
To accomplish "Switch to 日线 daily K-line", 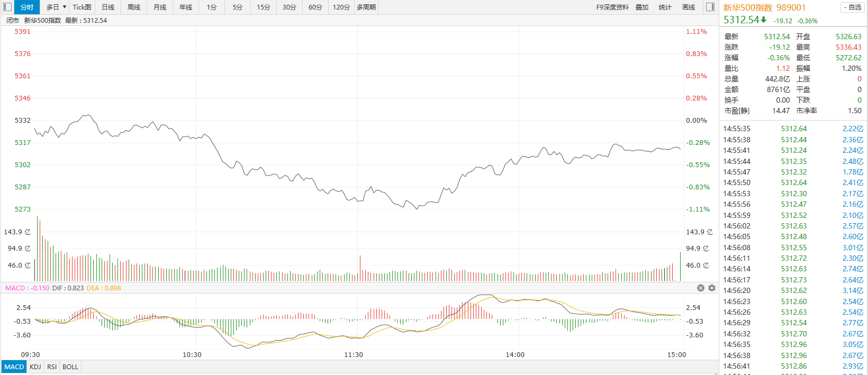I will pyautogui.click(x=108, y=7).
